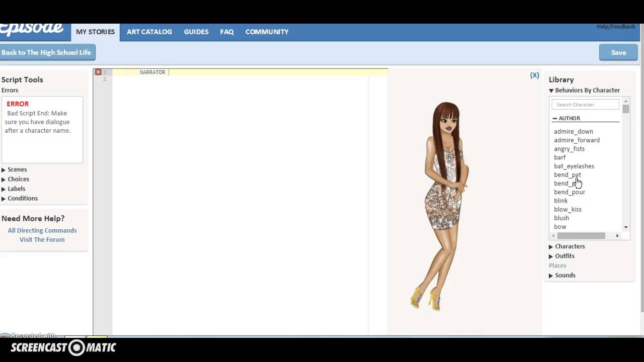Open the All Directing Commands link

click(42, 230)
